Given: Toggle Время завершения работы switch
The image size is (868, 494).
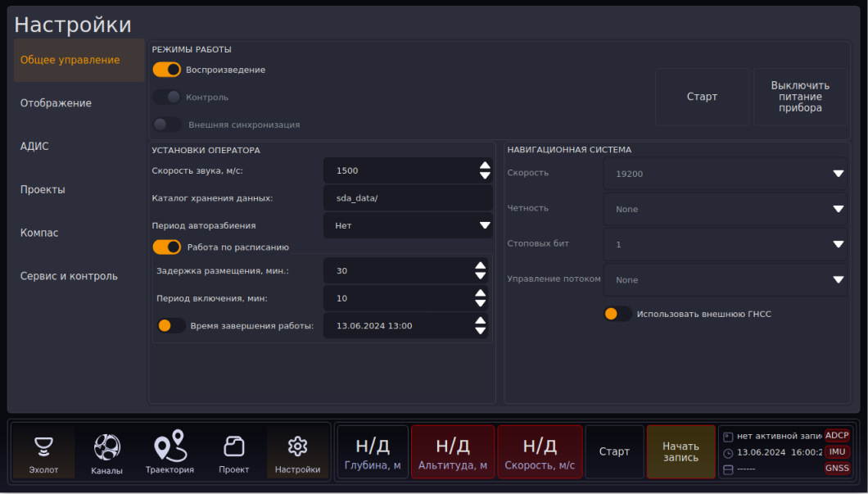Looking at the screenshot, I should pos(172,325).
